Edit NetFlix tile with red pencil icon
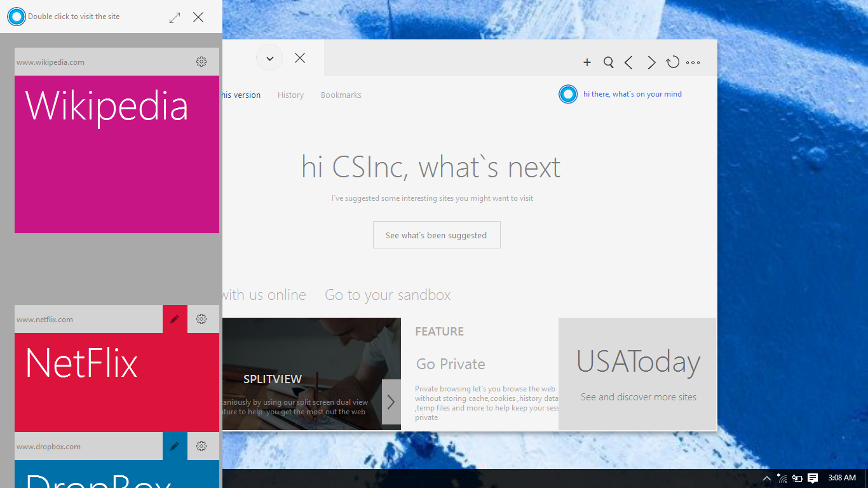The image size is (868, 488). pyautogui.click(x=175, y=319)
